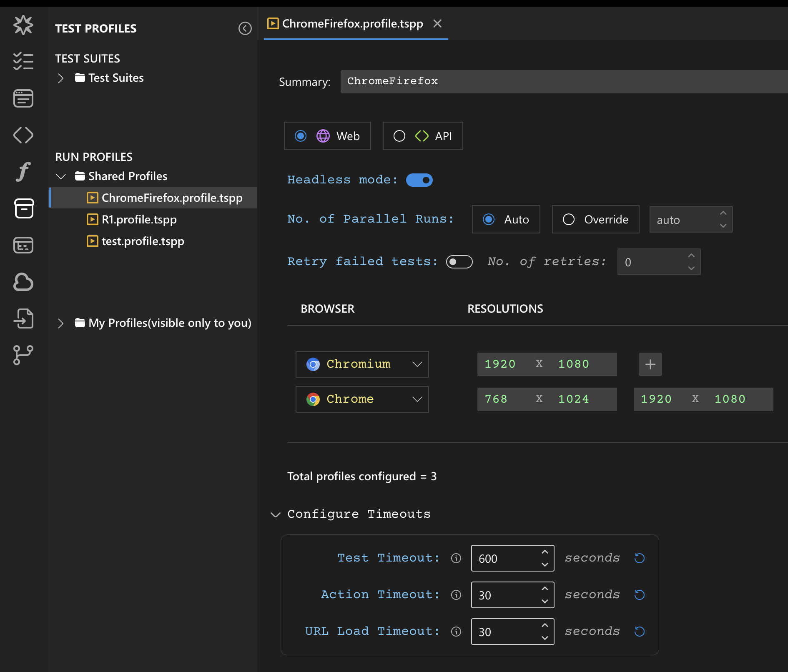Click the Summary text field
This screenshot has width=788, height=672.
pos(563,81)
